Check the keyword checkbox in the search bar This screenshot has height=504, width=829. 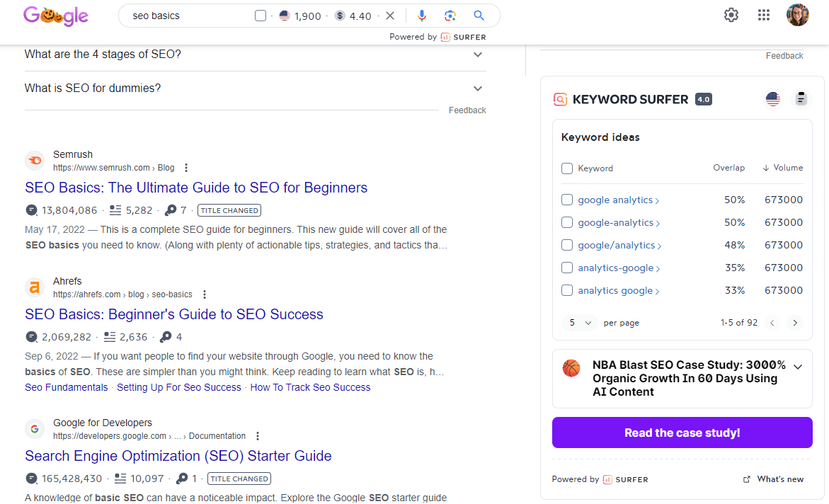[260, 14]
